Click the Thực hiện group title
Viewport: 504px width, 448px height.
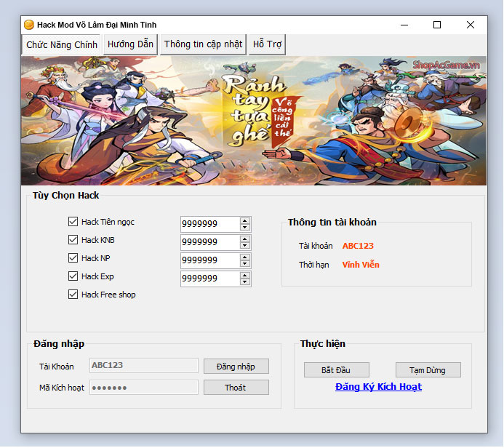[x=323, y=343]
